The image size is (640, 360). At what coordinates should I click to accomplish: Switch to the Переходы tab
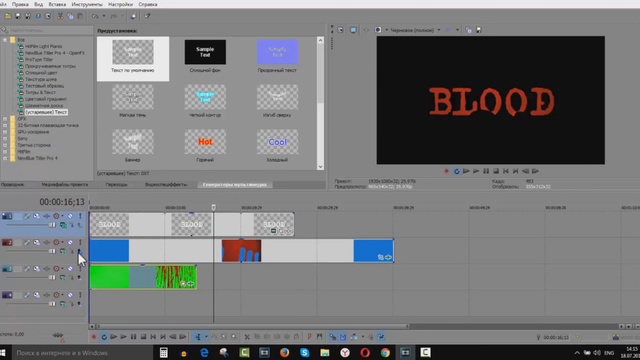[116, 184]
